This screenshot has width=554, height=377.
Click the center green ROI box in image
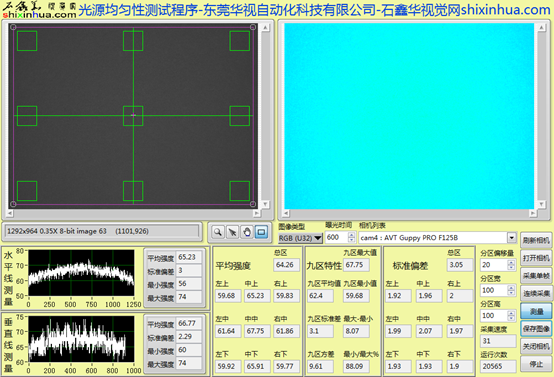tap(133, 116)
